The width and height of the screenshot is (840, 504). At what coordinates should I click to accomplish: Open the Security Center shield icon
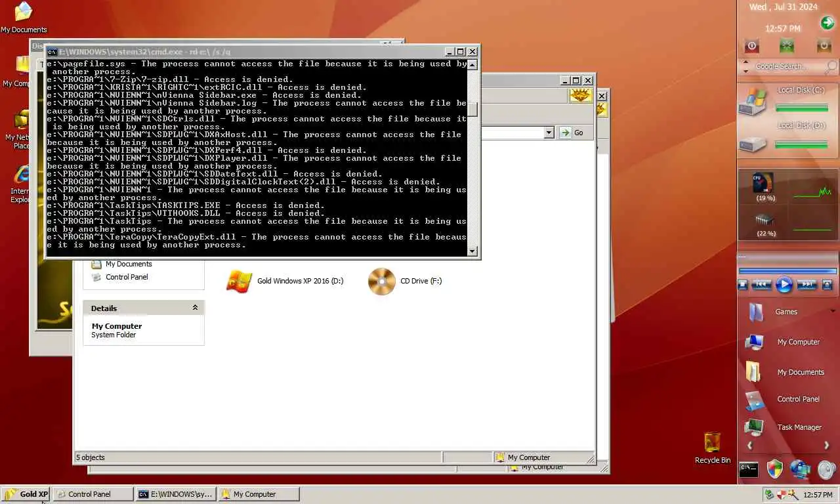pyautogui.click(x=775, y=469)
